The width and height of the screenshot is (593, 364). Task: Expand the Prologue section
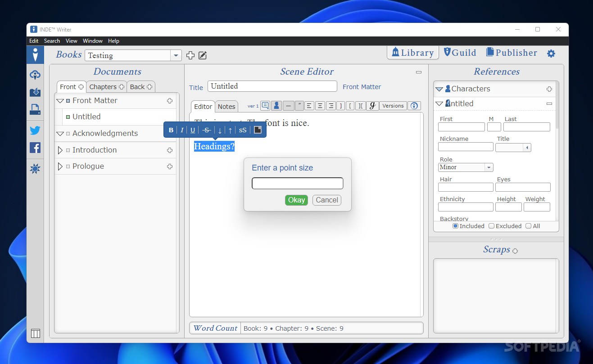click(60, 166)
